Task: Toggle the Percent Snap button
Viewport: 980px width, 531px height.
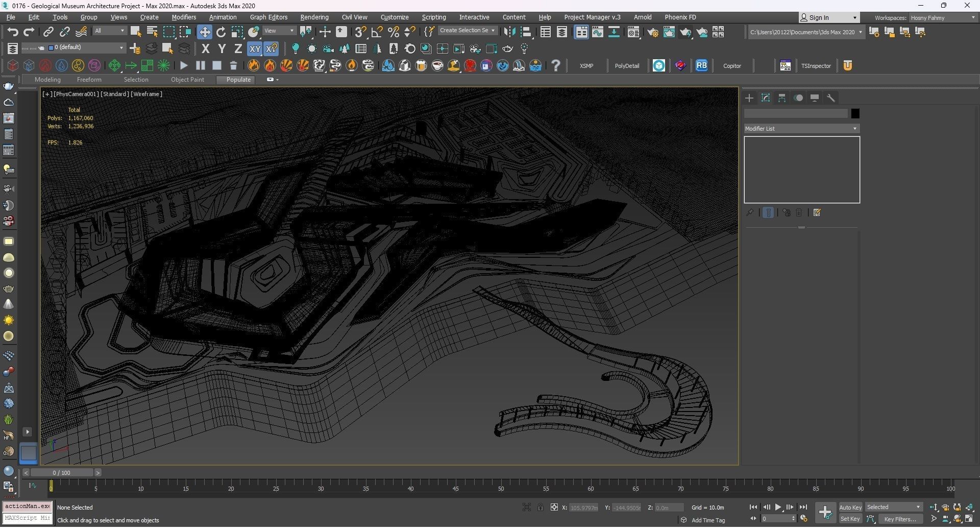Action: point(393,32)
